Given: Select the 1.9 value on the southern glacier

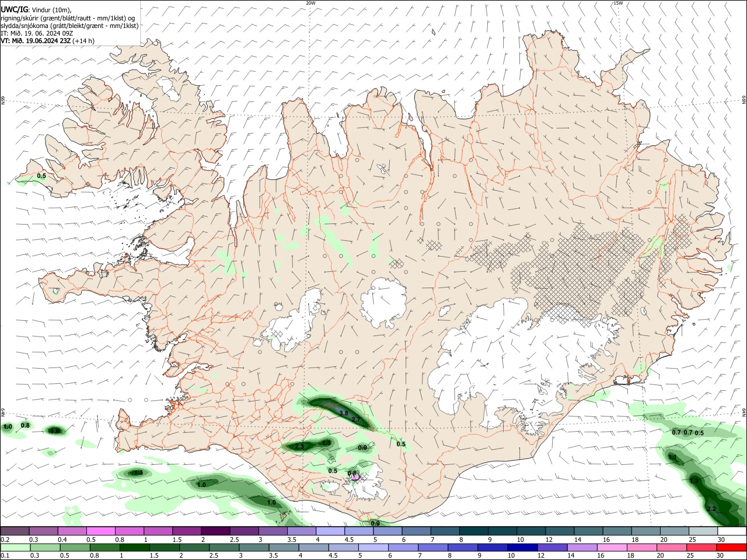Looking at the screenshot, I should [355, 477].
